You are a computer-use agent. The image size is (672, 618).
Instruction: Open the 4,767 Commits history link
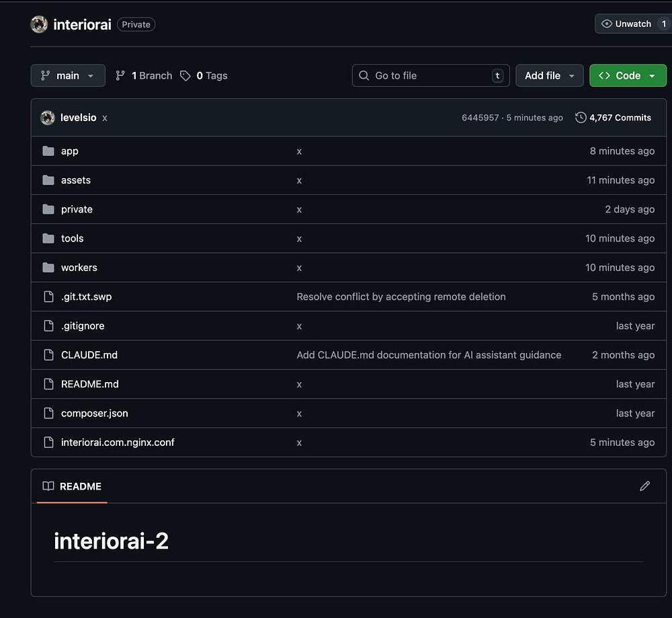point(620,118)
